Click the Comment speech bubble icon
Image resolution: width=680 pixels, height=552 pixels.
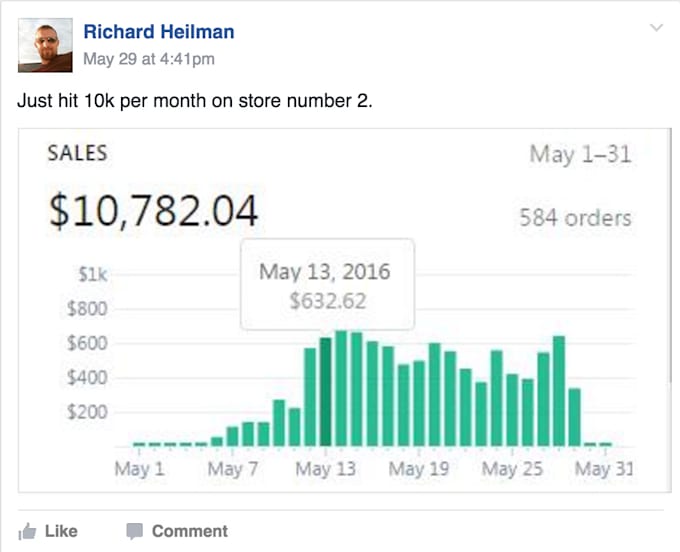pyautogui.click(x=134, y=532)
